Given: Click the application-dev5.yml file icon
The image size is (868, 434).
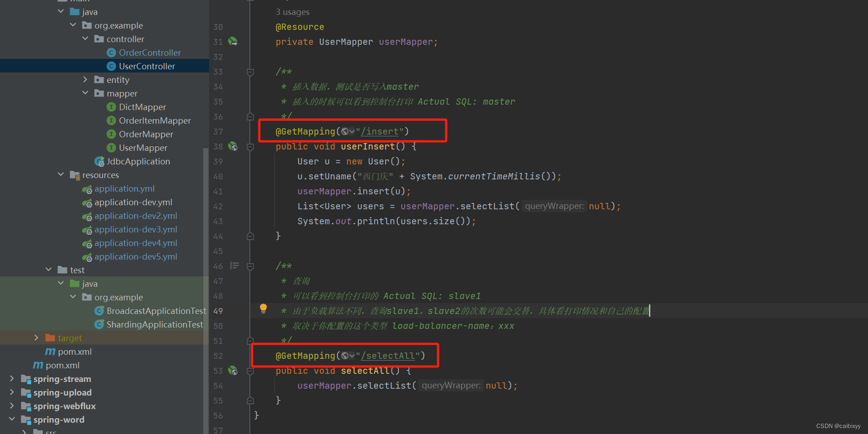Looking at the screenshot, I should pos(87,257).
